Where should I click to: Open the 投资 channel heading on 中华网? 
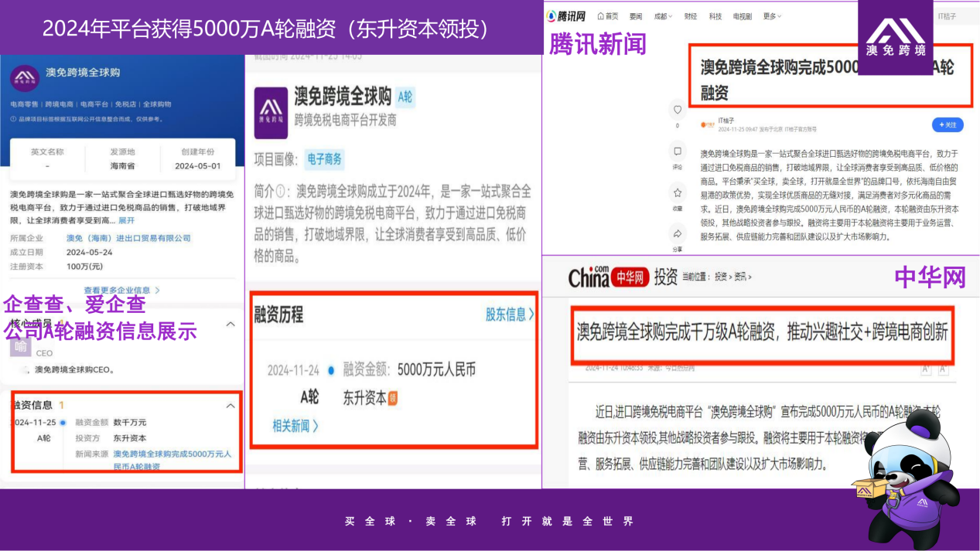click(665, 277)
